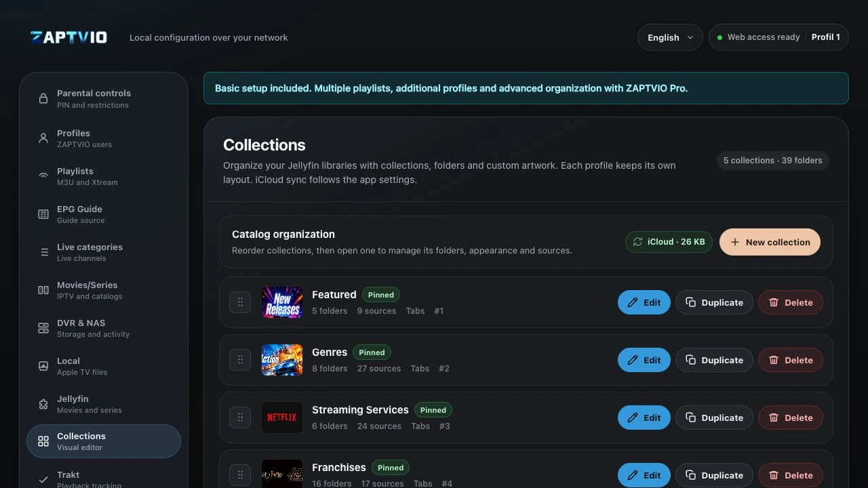Delete the Streaming Services collection

point(791,418)
